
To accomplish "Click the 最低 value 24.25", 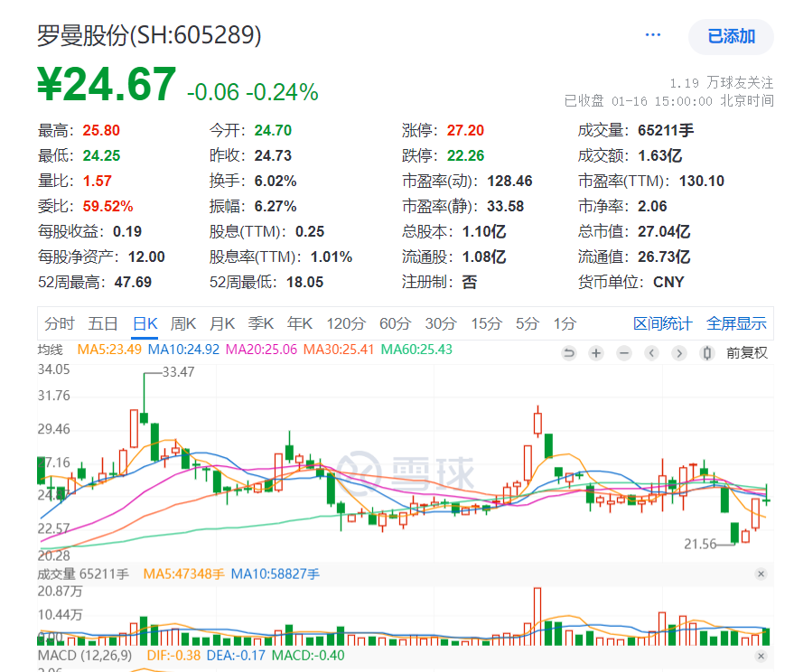I will pyautogui.click(x=101, y=156).
